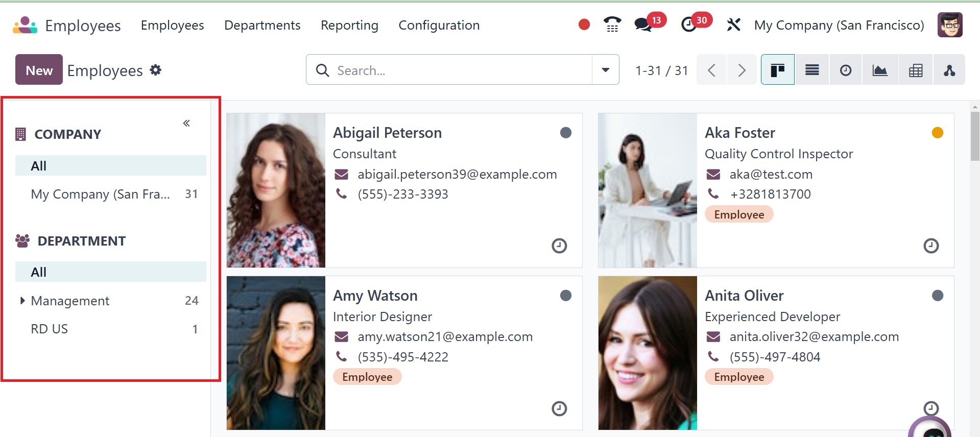Screen dimensions: 980x437
Task: Click Abigail Peterson's grey presence status dot
Action: pyautogui.click(x=566, y=133)
